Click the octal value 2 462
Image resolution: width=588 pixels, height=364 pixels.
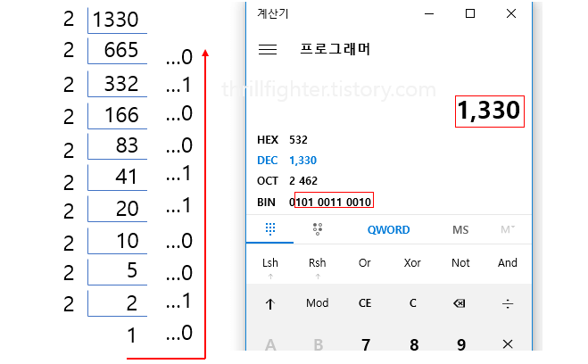[303, 181]
